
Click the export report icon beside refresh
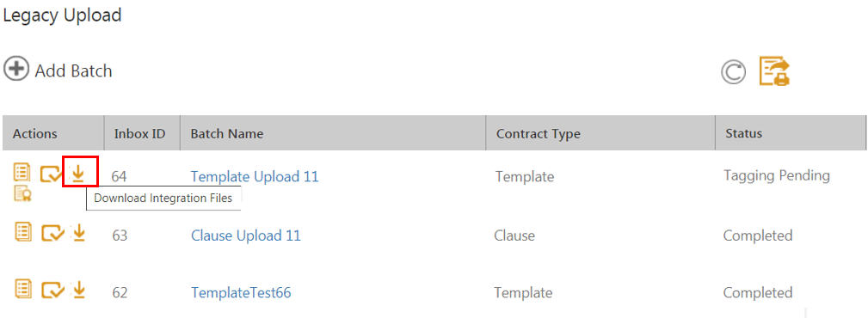774,71
